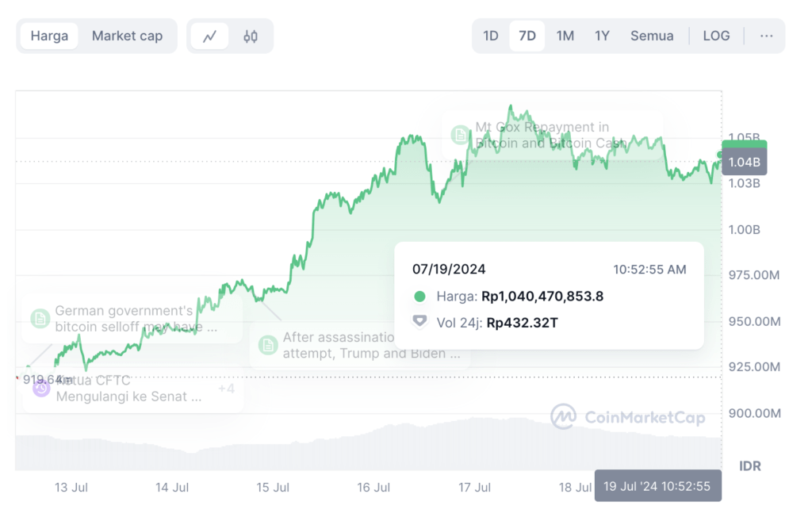Screen dimensions: 812x521
Task: Click the 925.00M price axis label
Action: point(754,366)
